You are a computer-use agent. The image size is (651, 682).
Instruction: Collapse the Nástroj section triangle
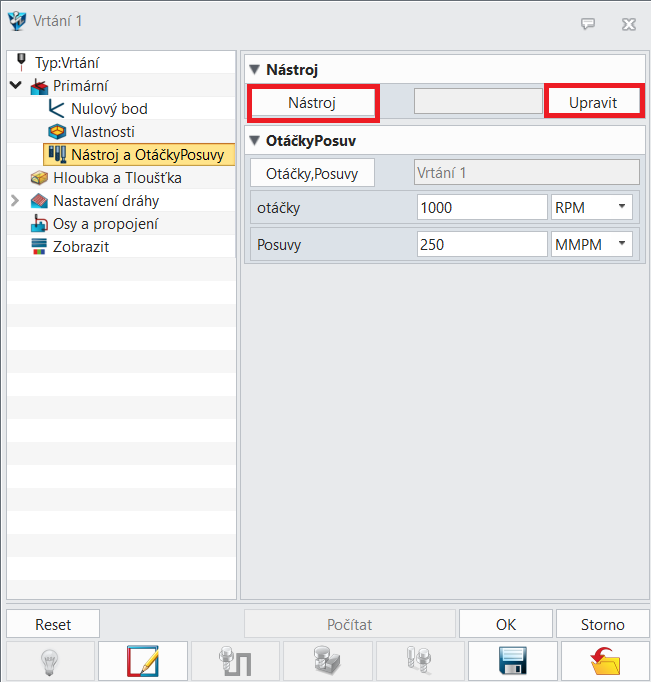click(x=255, y=70)
